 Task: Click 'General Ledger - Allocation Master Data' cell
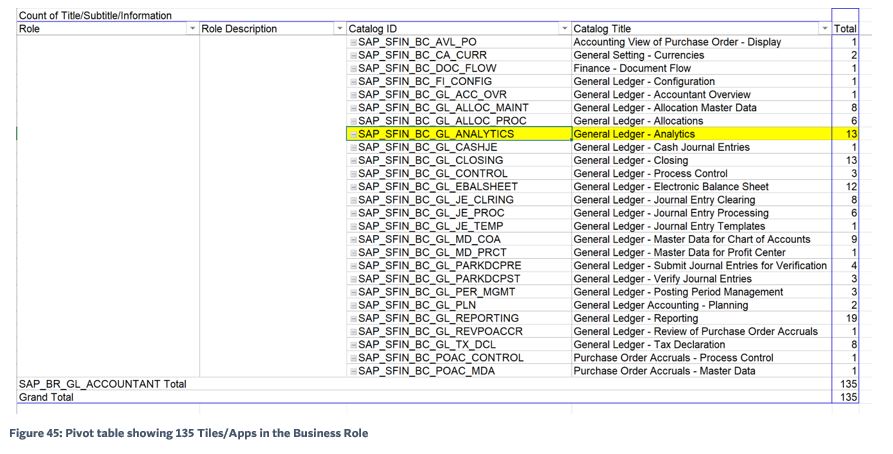702,108
